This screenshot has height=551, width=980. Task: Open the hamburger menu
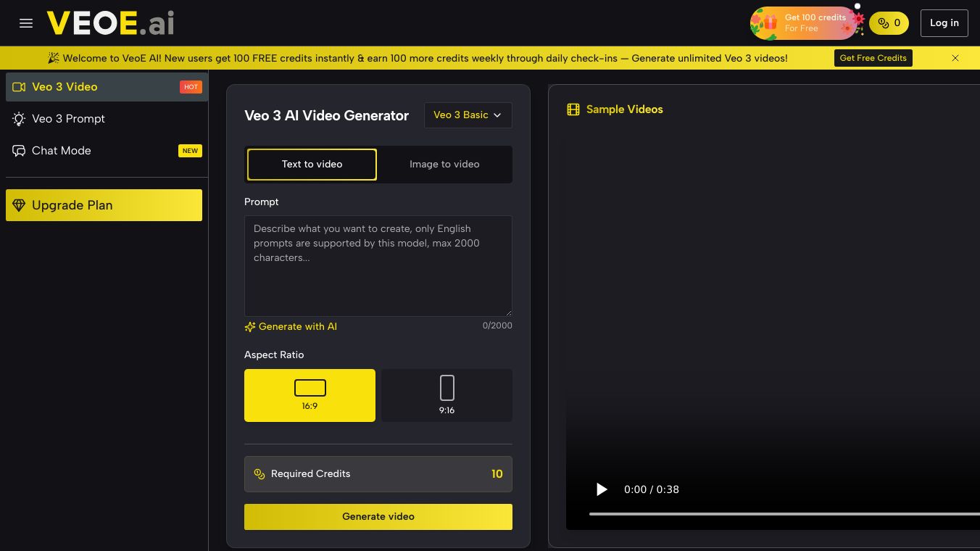pyautogui.click(x=26, y=23)
